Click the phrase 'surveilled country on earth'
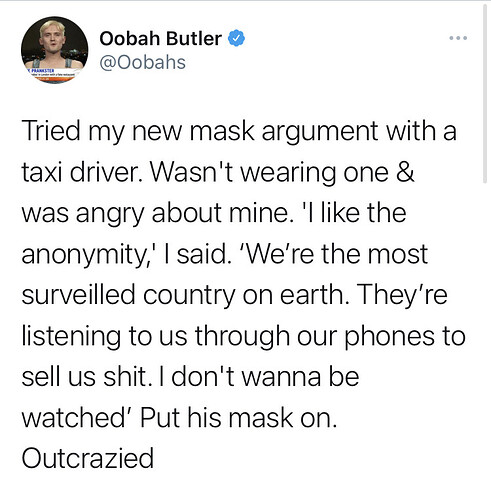Viewport: 491px width, 500px height. 182,296
